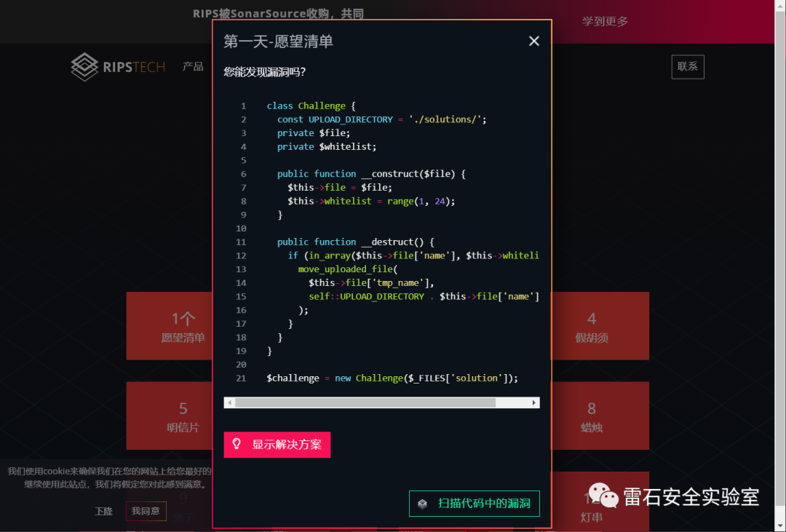This screenshot has height=532, width=786.
Task: Click the horizontal scrollbar thumb under code
Action: coord(365,402)
